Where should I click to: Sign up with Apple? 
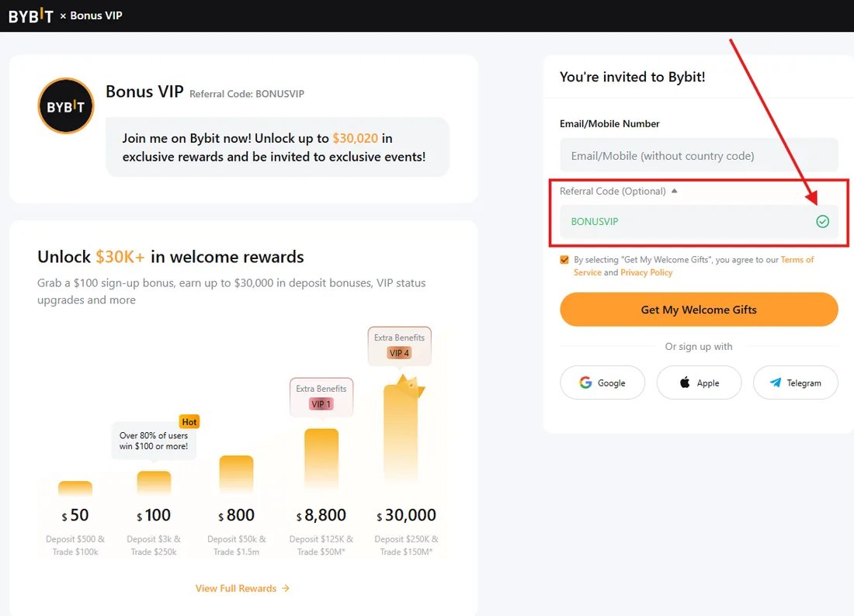click(699, 382)
